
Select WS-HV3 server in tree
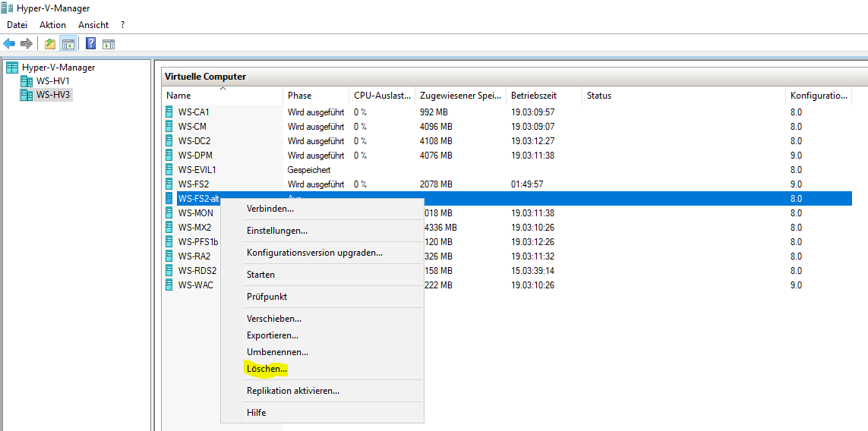(54, 95)
